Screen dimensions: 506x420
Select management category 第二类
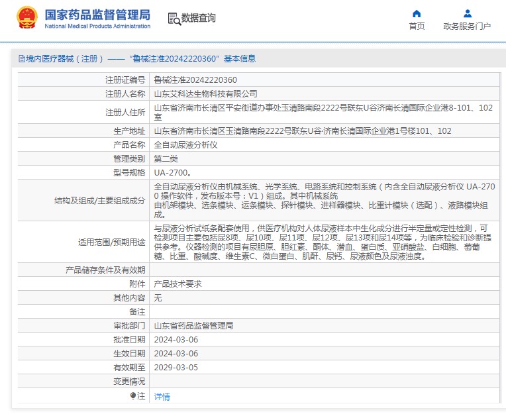(x=166, y=158)
